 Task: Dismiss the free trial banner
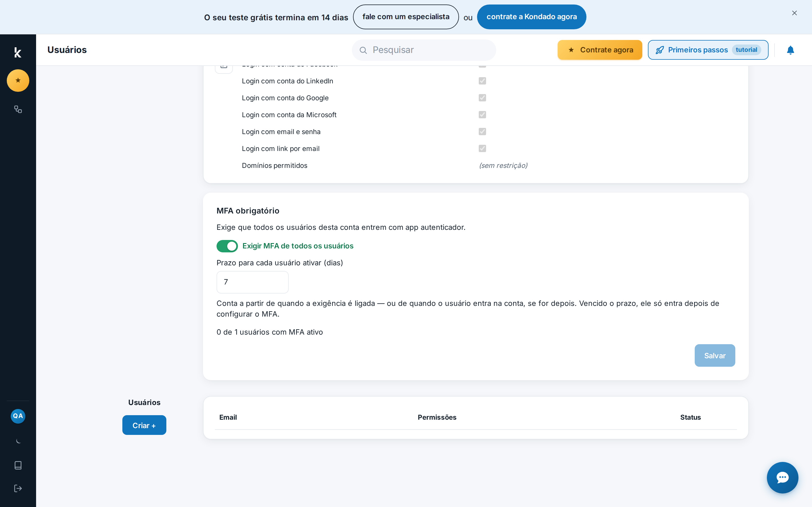point(794,13)
